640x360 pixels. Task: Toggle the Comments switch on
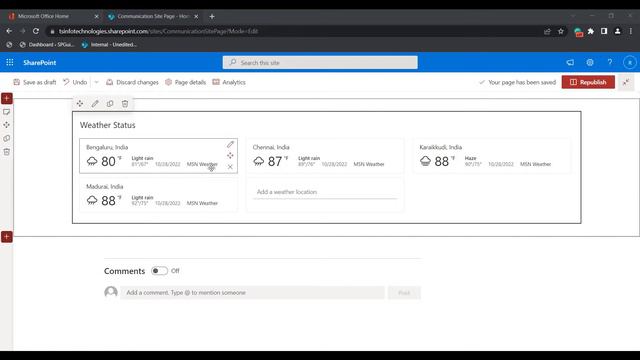[x=159, y=271]
